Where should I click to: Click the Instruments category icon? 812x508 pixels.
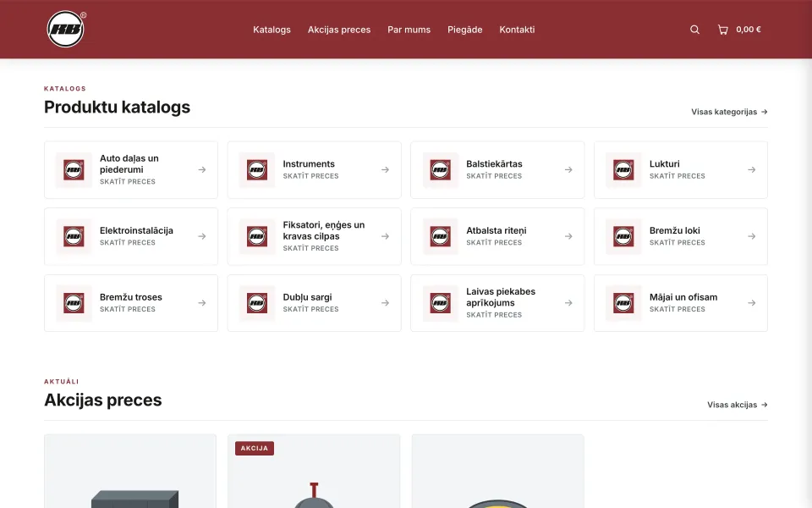pos(257,169)
